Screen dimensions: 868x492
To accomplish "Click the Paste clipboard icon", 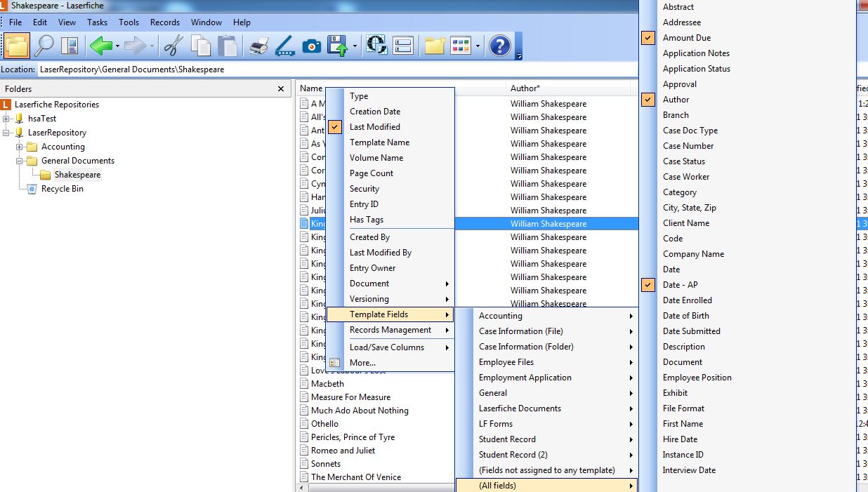I will (x=228, y=46).
